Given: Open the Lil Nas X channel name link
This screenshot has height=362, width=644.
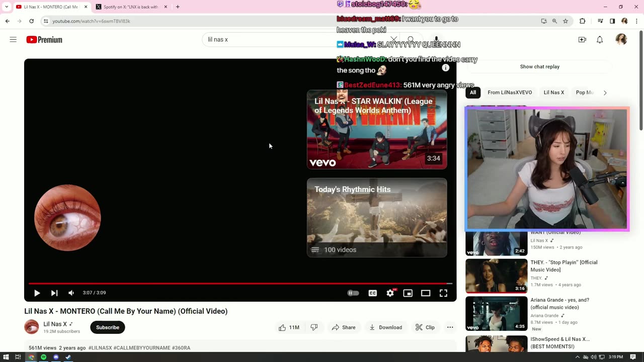Looking at the screenshot, I should [x=55, y=324].
